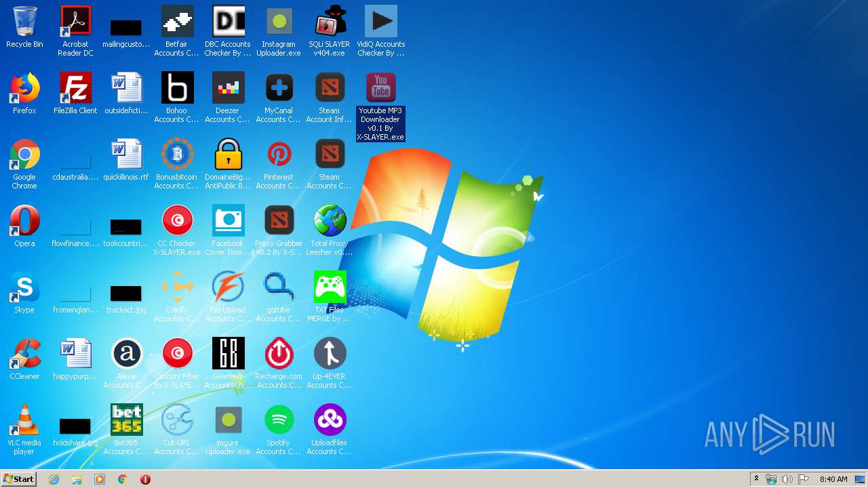Click the 8:40 AM taskbar clock
The height and width of the screenshot is (488, 868).
833,479
